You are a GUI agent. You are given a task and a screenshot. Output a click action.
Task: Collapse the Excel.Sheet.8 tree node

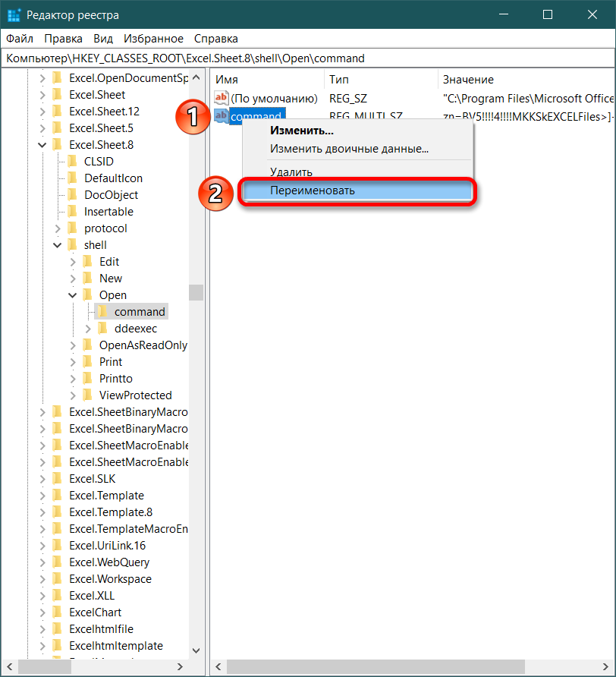(x=42, y=144)
